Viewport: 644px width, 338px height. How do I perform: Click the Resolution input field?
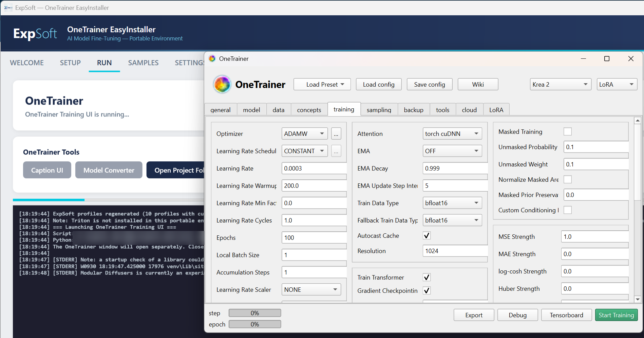coord(455,251)
